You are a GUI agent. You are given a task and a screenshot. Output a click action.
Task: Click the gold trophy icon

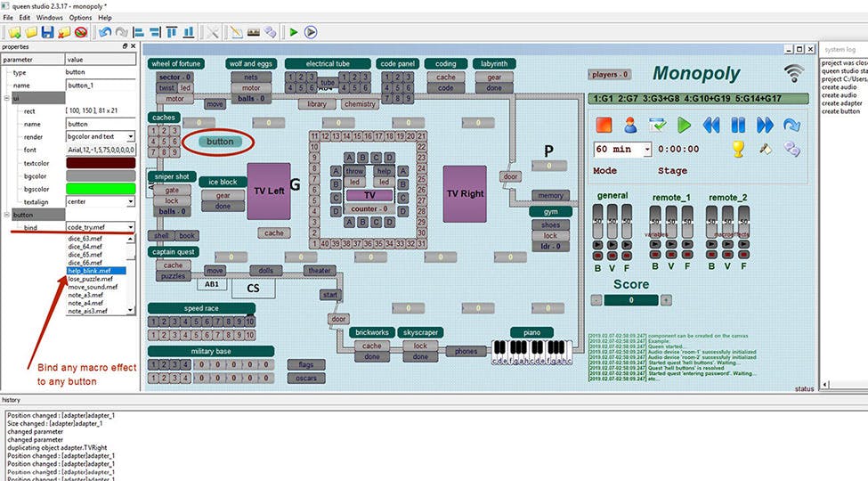738,150
